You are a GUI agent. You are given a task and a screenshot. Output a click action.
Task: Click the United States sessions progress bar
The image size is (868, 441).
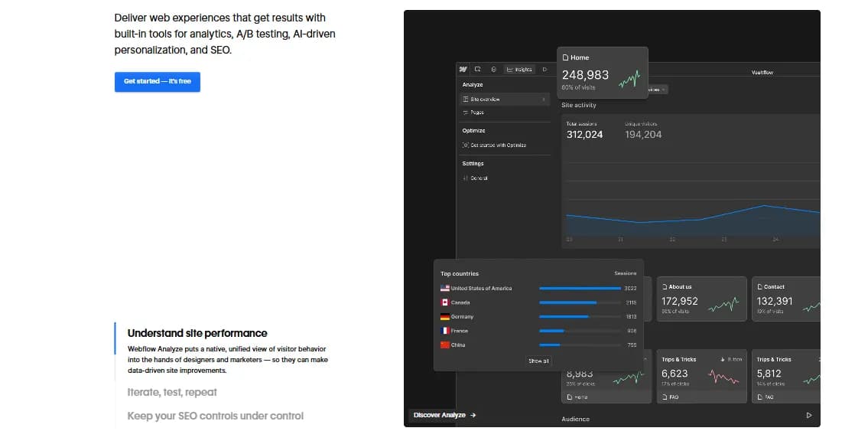(x=580, y=288)
